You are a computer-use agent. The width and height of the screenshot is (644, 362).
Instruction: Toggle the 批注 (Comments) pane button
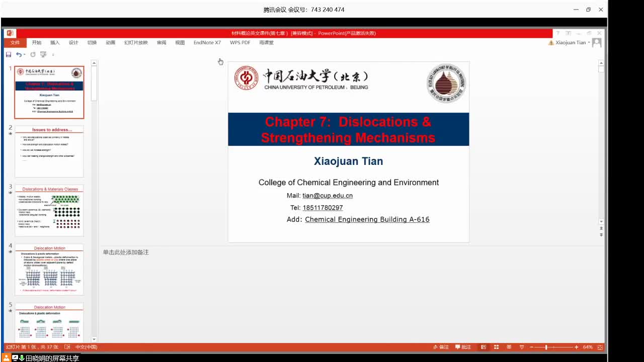click(463, 347)
